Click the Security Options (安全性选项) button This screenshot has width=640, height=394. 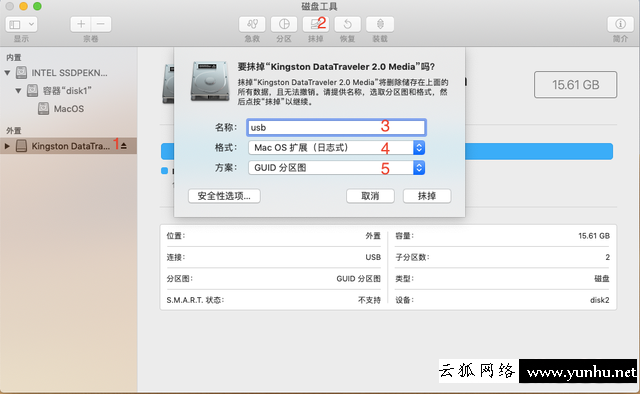point(224,196)
